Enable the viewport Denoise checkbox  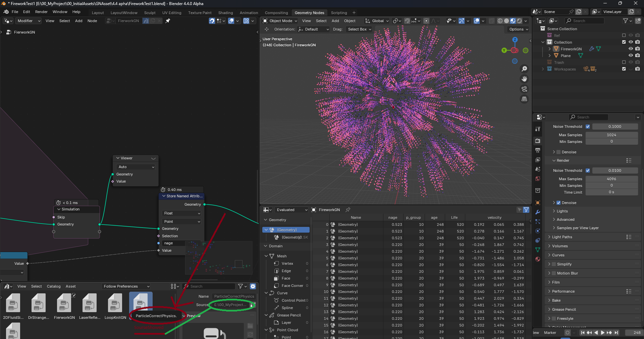(x=558, y=152)
